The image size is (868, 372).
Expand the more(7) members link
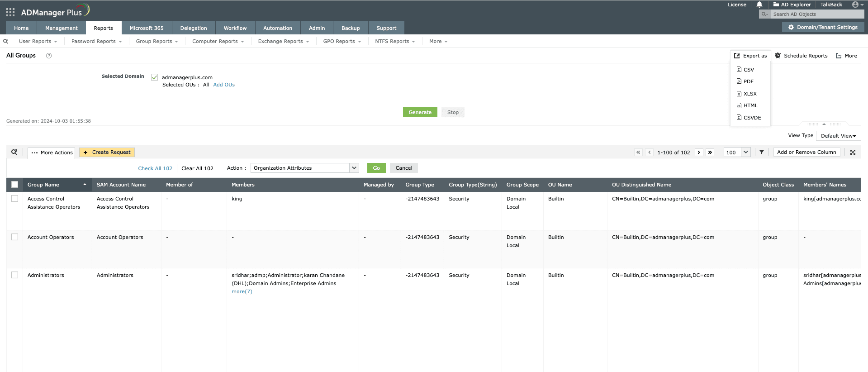click(242, 291)
